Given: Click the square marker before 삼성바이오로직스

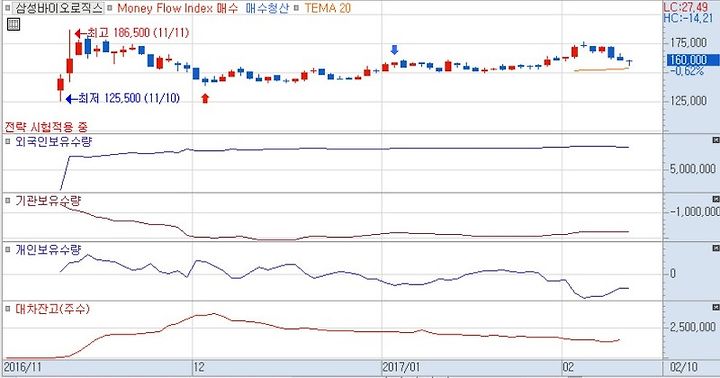Looking at the screenshot, I should (8, 8).
